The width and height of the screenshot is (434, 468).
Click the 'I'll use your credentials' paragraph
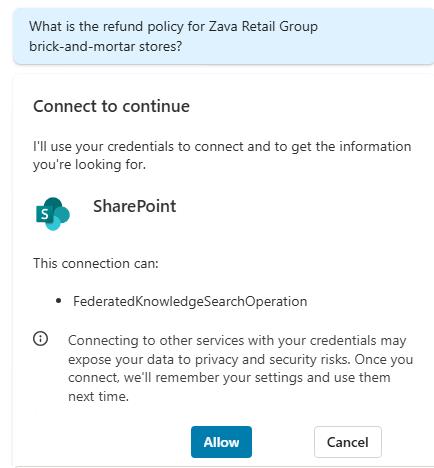coord(222,155)
